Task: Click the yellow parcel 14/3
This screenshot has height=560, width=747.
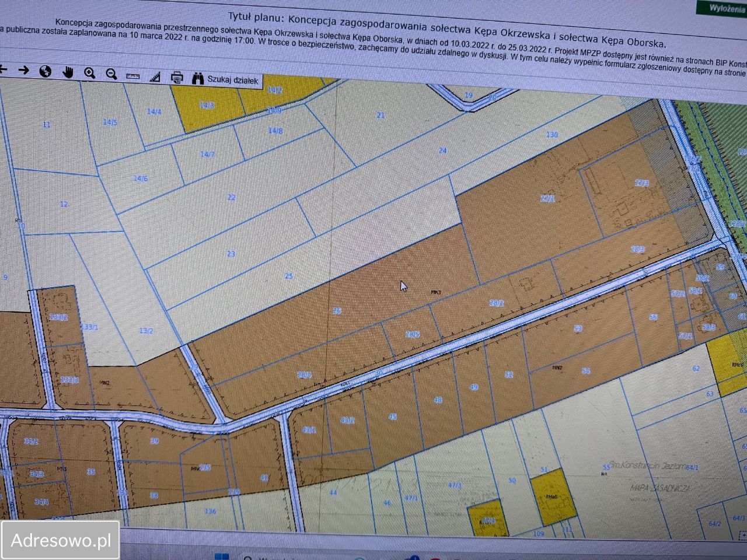Action: pyautogui.click(x=207, y=106)
